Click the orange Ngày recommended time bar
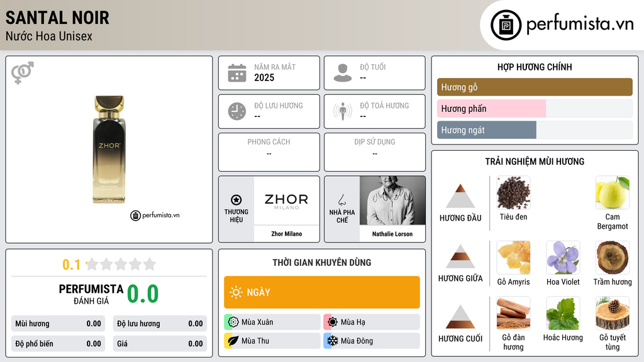The height and width of the screenshot is (362, 644). point(321,292)
